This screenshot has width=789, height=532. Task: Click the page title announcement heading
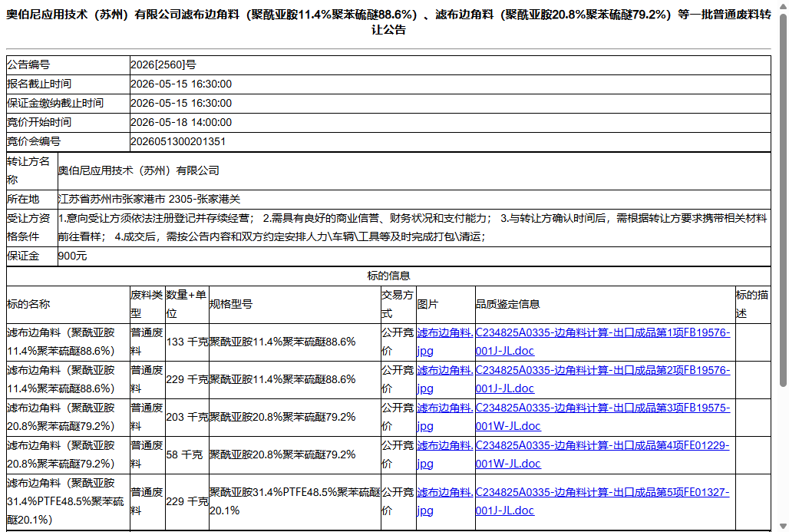[388, 22]
